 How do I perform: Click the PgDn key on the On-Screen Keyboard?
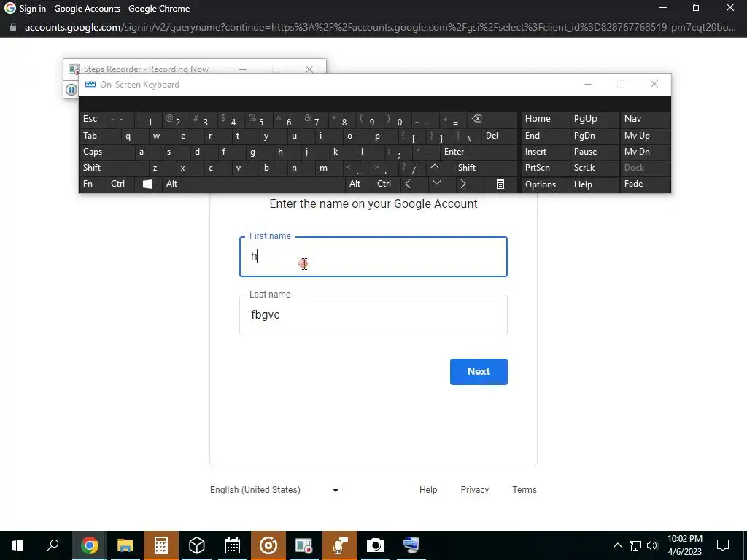[x=594, y=136]
